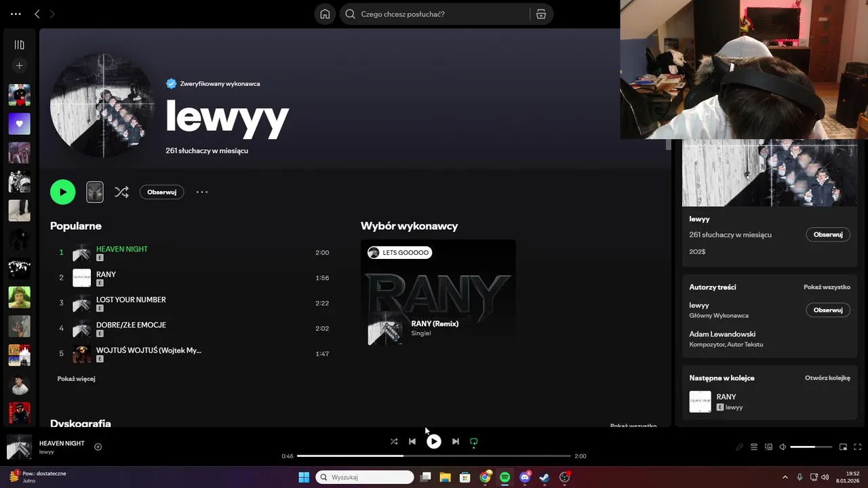This screenshot has width=868, height=488.
Task: Open the RANY (Remix) single card
Action: click(x=438, y=293)
